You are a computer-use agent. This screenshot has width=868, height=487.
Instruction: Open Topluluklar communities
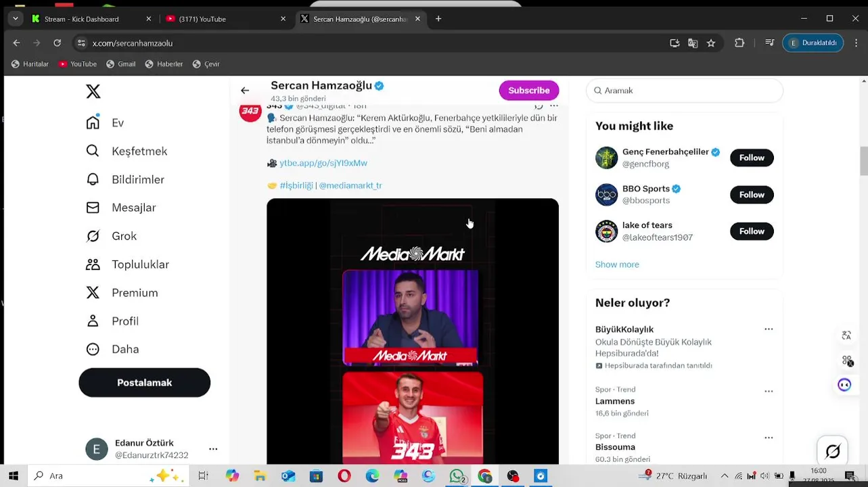[127, 264]
